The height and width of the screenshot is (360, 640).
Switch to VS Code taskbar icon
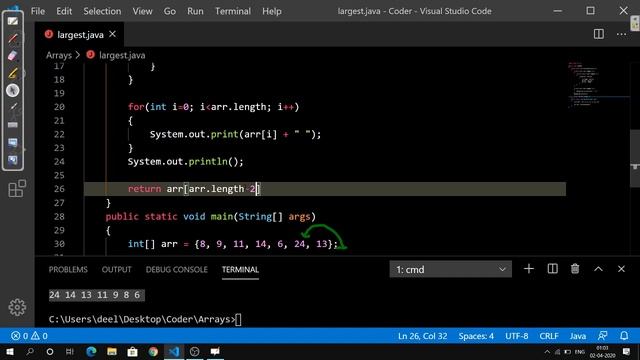point(174,351)
